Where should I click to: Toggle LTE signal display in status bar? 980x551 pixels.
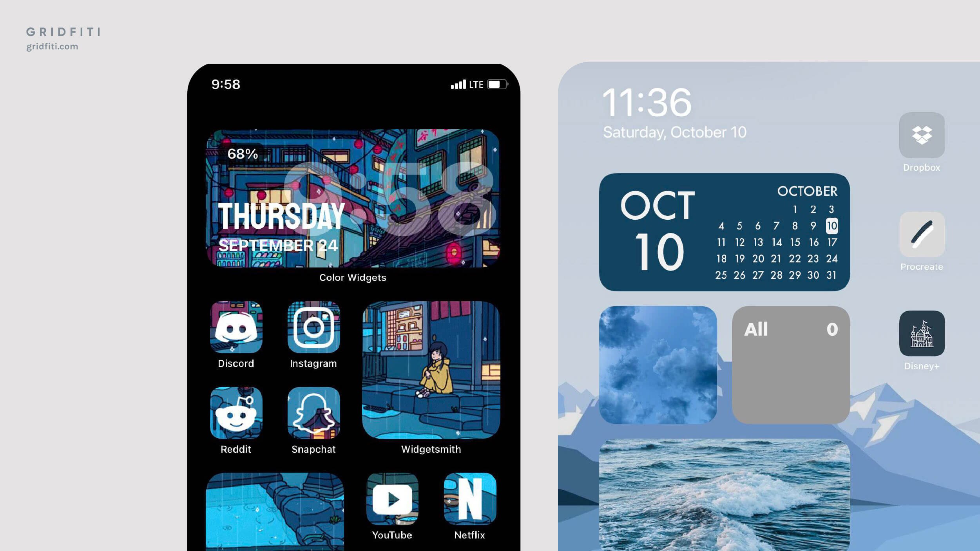coord(476,83)
